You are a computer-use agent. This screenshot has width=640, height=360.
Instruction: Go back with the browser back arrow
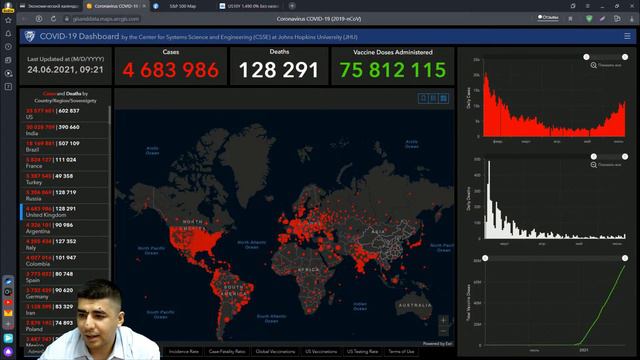tap(24, 19)
